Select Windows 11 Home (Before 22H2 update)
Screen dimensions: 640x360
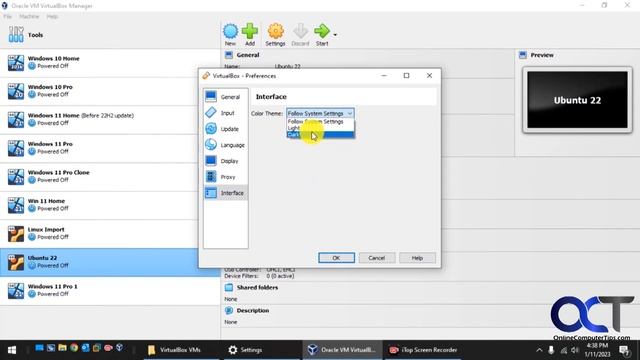click(110, 120)
